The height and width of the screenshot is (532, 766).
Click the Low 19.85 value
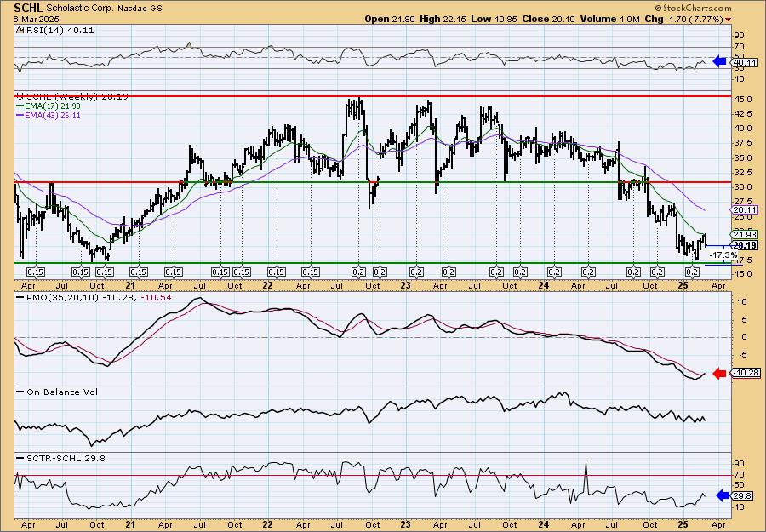click(x=494, y=19)
